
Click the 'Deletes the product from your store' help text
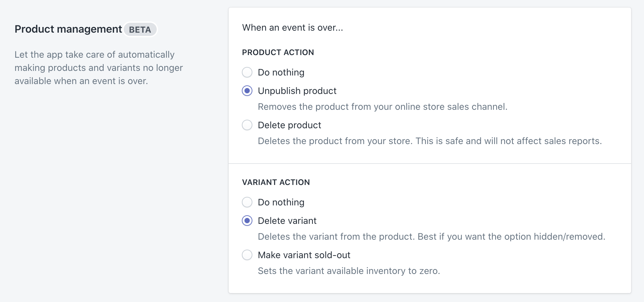coord(430,141)
